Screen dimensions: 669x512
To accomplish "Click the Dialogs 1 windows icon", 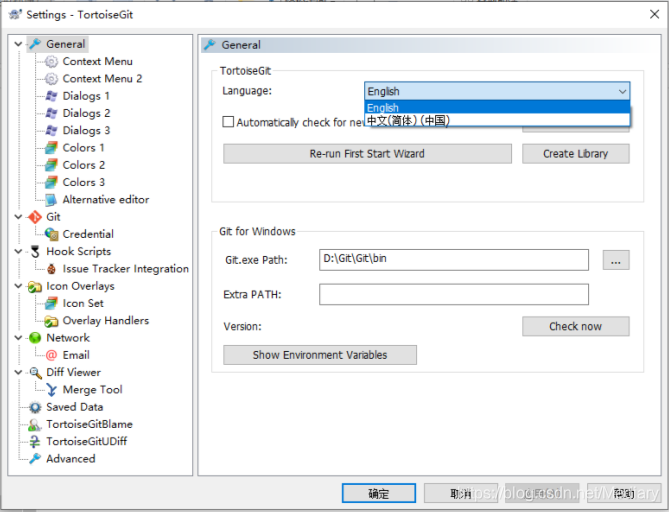I will point(51,96).
